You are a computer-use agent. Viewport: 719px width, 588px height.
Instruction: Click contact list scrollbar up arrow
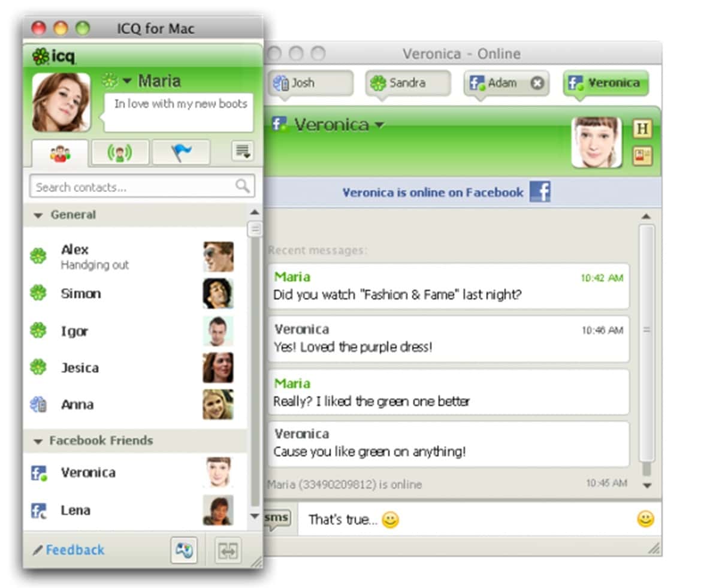click(x=255, y=212)
